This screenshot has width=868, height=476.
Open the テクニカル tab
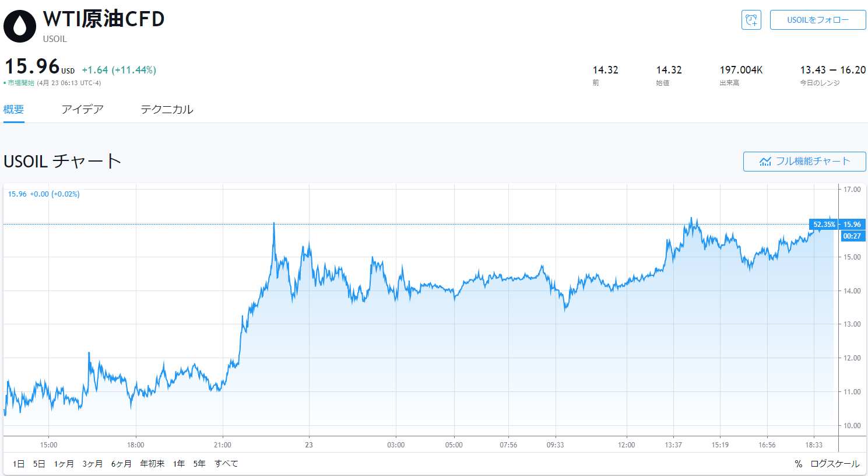pos(167,110)
